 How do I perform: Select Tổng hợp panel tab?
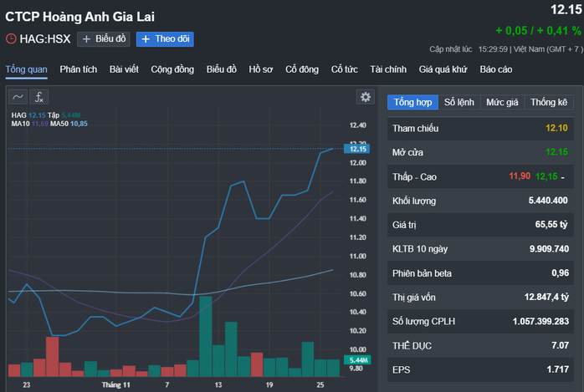[412, 102]
